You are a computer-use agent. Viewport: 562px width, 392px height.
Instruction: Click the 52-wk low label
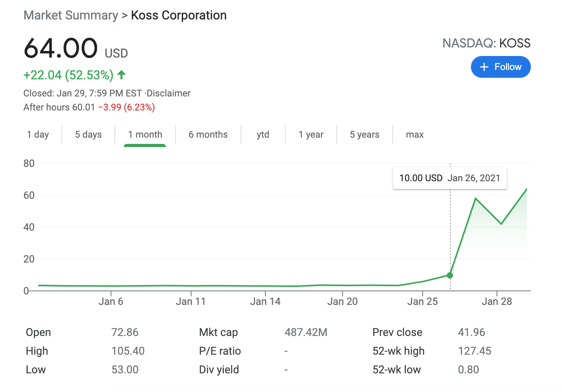[x=397, y=370]
